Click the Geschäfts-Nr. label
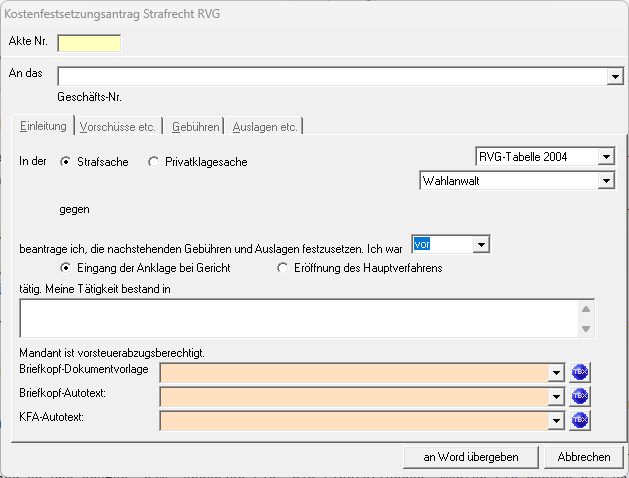Screen dimensions: 629x478 pyautogui.click(x=89, y=97)
